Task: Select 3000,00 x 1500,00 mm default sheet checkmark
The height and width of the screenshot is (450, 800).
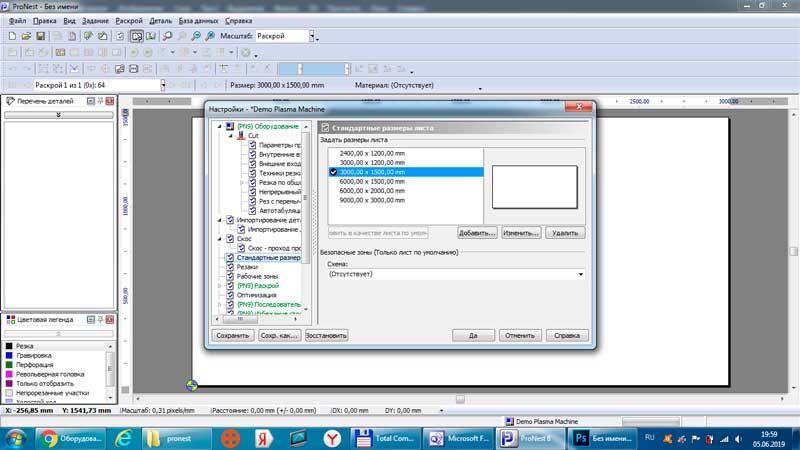Action: click(x=333, y=172)
